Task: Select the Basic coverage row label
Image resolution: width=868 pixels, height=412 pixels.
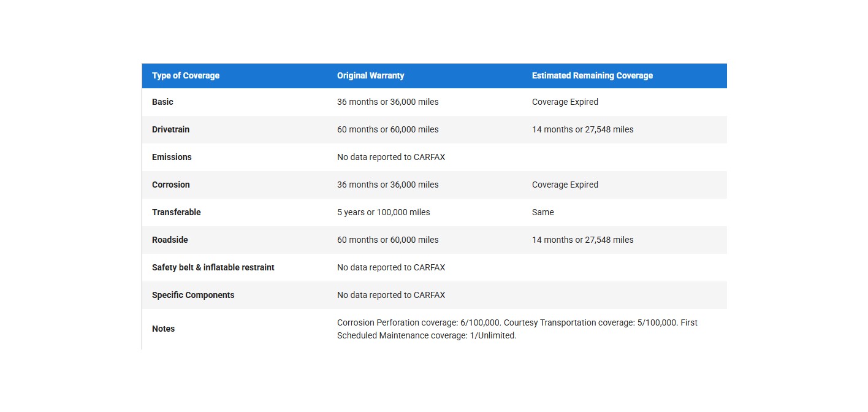Action: point(162,102)
